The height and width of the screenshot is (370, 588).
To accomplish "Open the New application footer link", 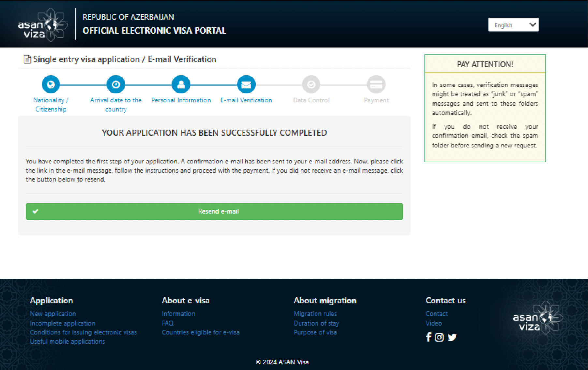I will [53, 314].
